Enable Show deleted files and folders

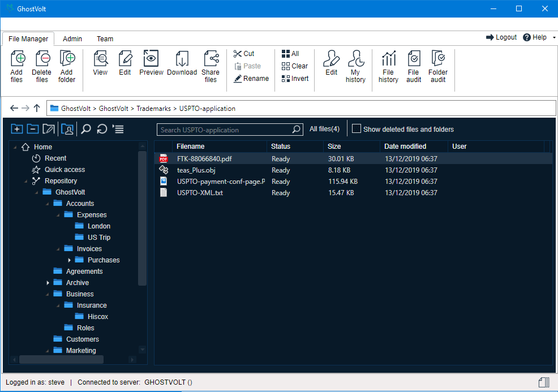click(357, 129)
